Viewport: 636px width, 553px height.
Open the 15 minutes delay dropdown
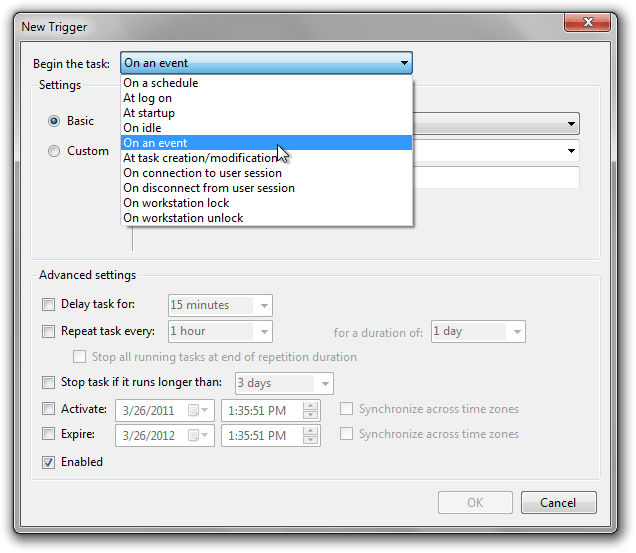(x=220, y=305)
